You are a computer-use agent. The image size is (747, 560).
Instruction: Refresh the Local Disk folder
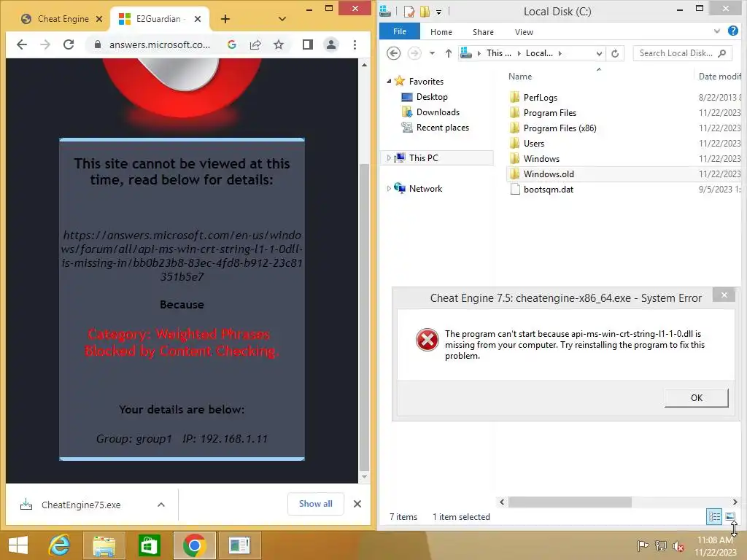[615, 53]
